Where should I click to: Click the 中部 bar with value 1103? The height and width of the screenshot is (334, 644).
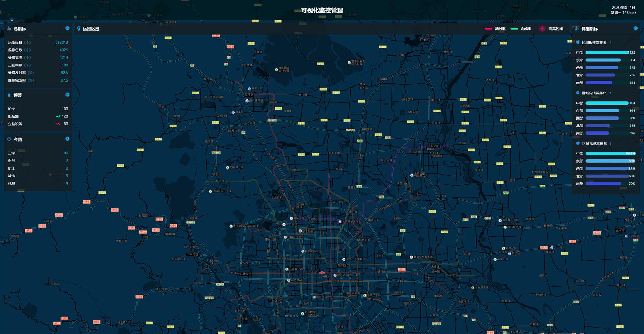coord(607,103)
